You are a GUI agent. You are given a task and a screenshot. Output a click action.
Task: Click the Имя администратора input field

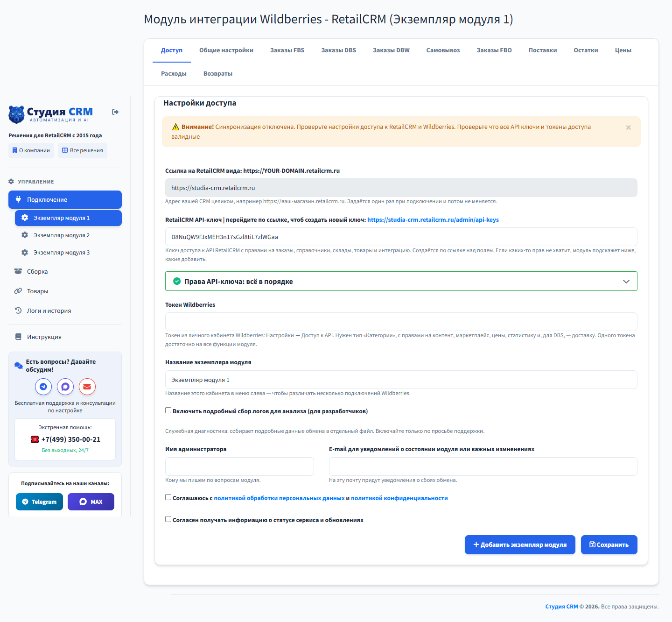239,466
